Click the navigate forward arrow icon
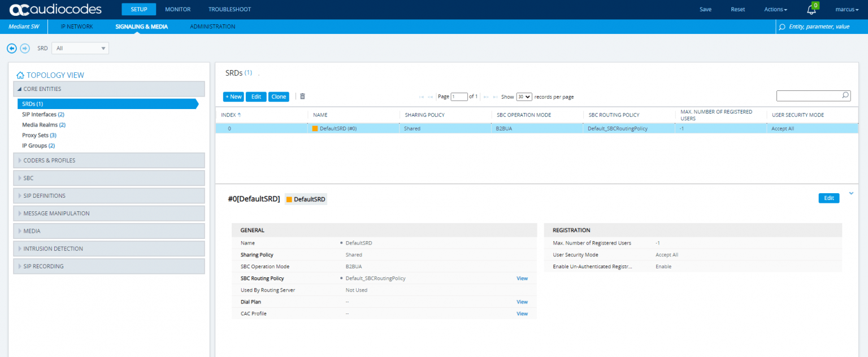 (x=25, y=49)
